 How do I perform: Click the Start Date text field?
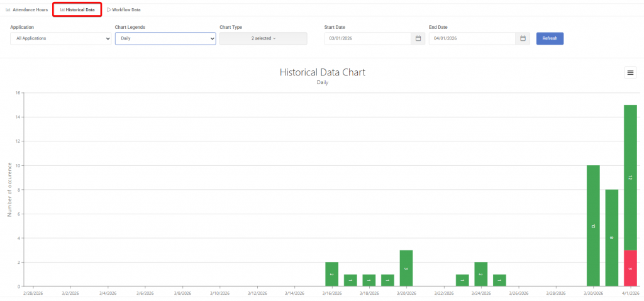(368, 38)
